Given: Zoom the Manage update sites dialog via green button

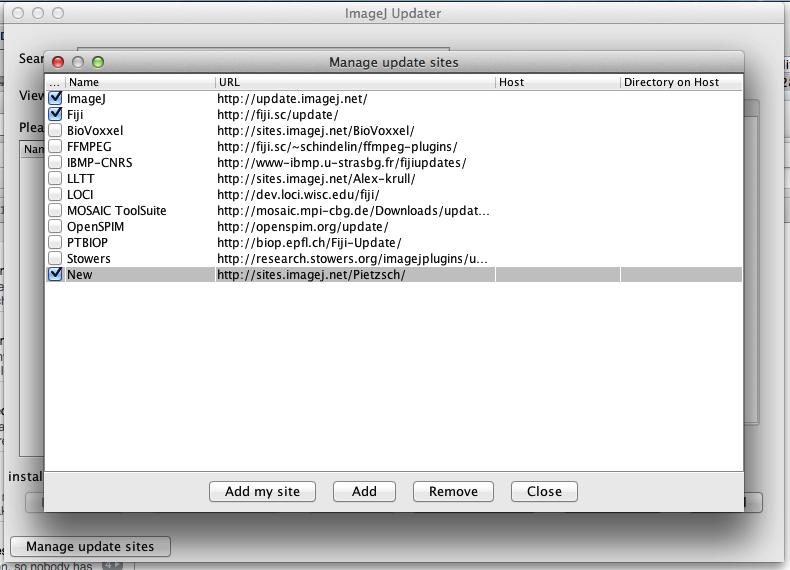Looking at the screenshot, I should click(98, 62).
